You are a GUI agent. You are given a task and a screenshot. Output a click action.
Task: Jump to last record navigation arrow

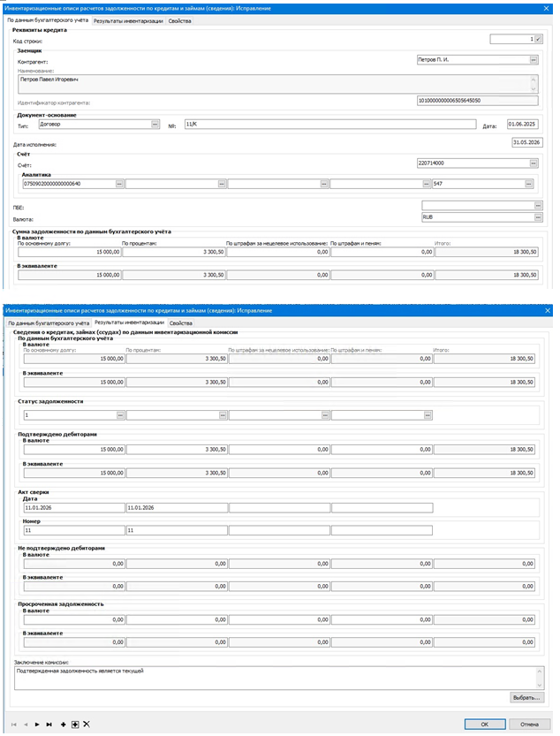coord(48,725)
